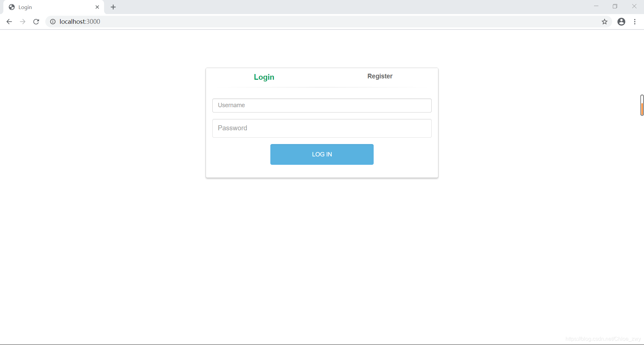Minimize the browser window
644x345 pixels.
tap(596, 6)
